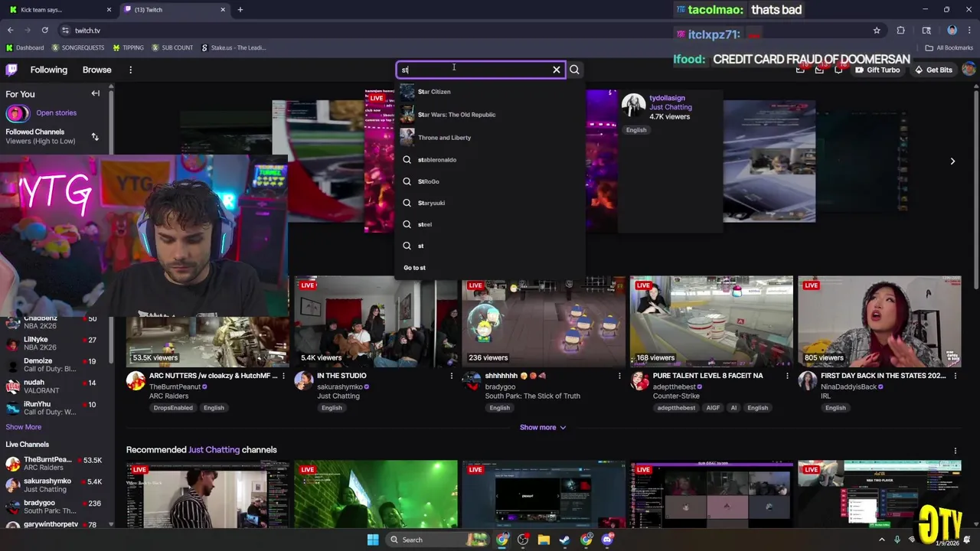Click the Open stories link
This screenshot has height=551, width=980.
(56, 113)
